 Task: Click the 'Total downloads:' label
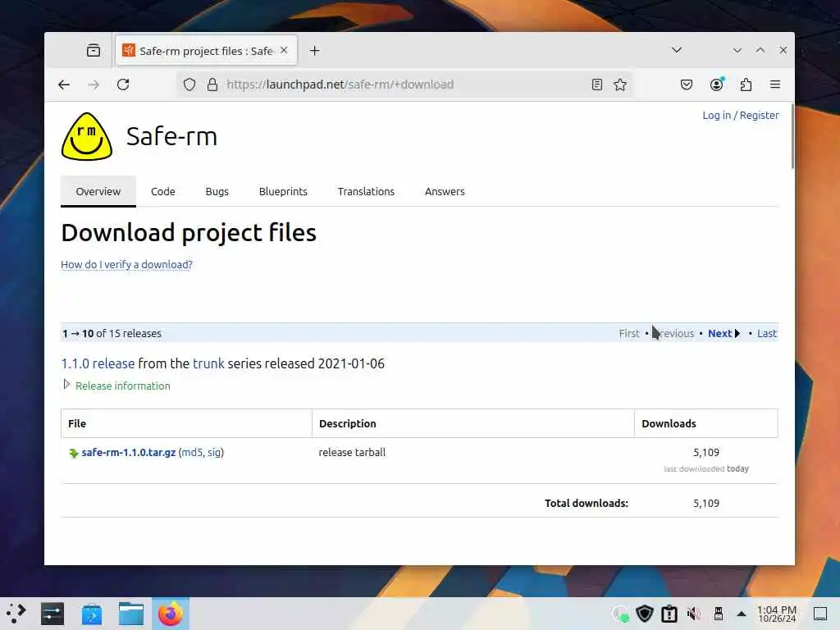(x=586, y=503)
